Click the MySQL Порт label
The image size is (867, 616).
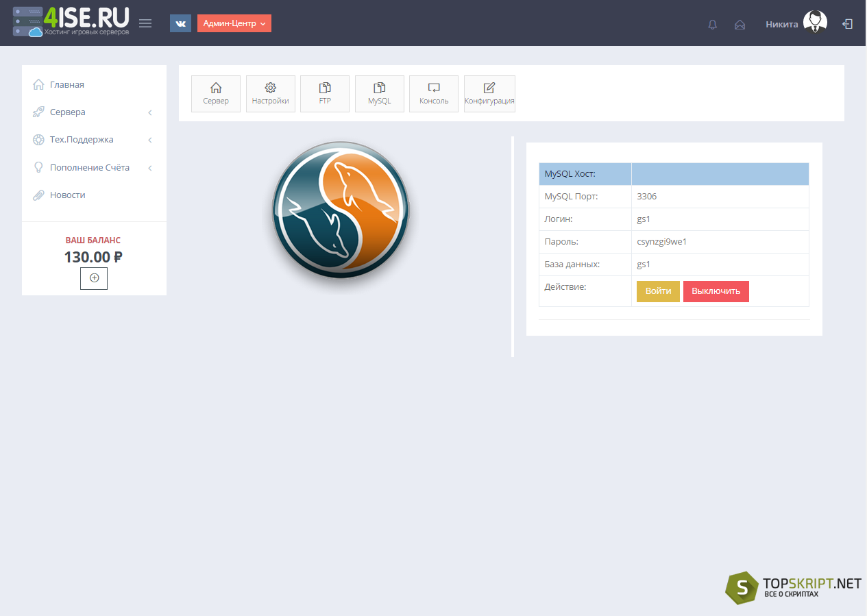tap(571, 197)
